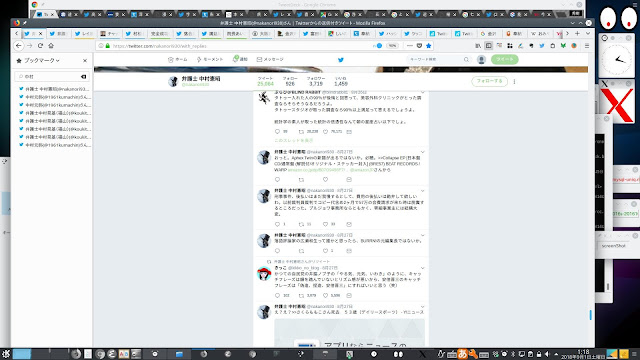This screenshot has width=640, height=360.
Task: Click the taskbar clock showing 1:18
Action: tap(583, 354)
